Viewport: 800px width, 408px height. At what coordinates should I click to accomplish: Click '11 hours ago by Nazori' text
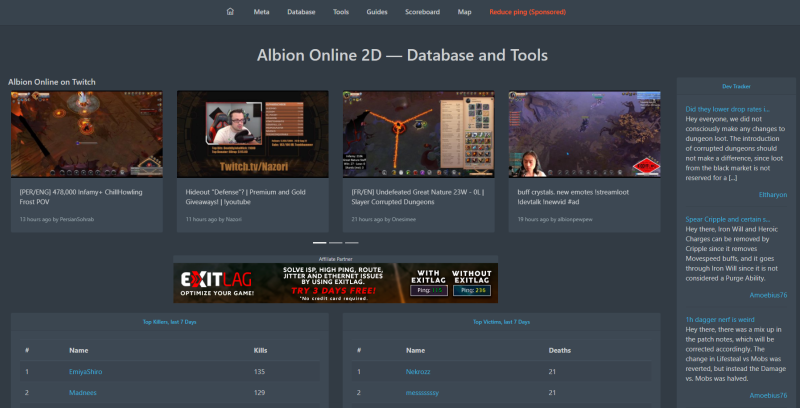tap(214, 219)
